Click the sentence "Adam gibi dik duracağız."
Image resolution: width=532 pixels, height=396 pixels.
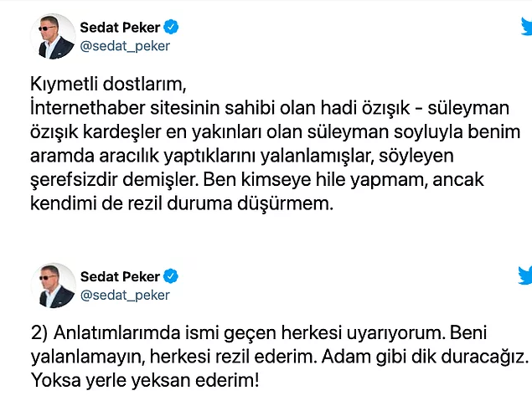pos(426,357)
